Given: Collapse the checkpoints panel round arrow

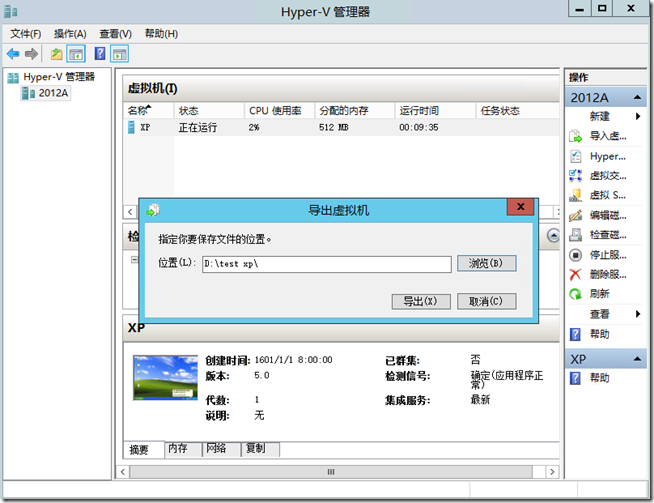Looking at the screenshot, I should (553, 236).
